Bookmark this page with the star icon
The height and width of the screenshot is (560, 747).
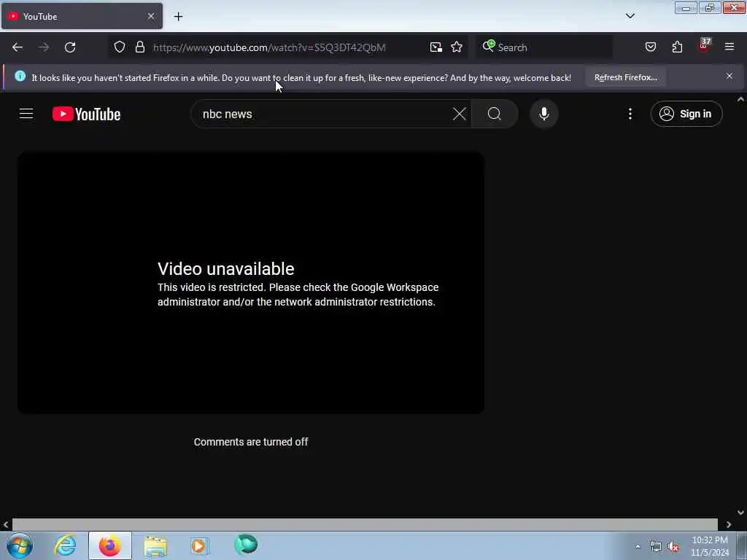[x=457, y=47]
